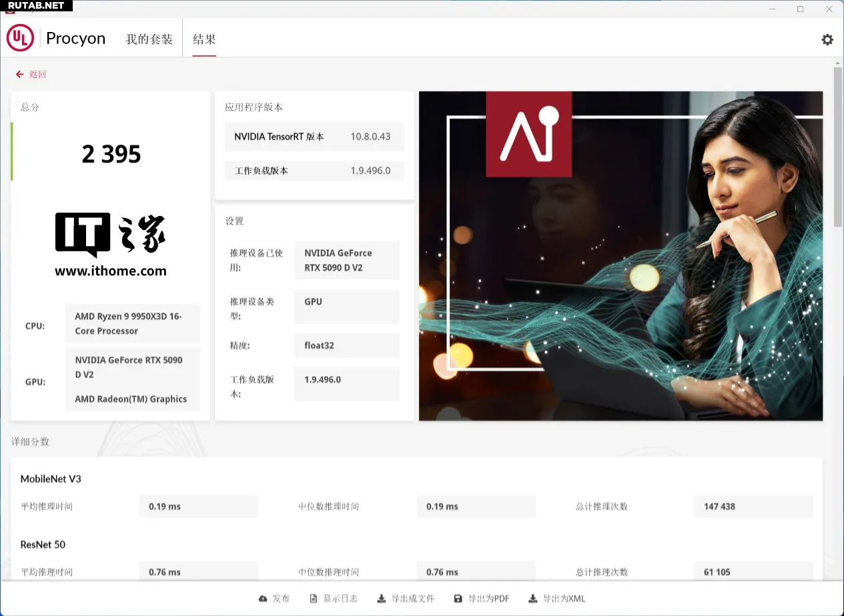Click the vertical scrollbar thumb
The image size is (844, 616).
pos(838,147)
